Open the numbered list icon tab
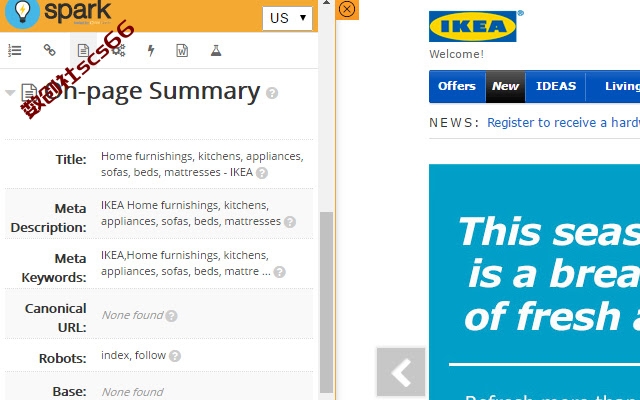Image resolution: width=640 pixels, height=400 pixels. (x=15, y=51)
